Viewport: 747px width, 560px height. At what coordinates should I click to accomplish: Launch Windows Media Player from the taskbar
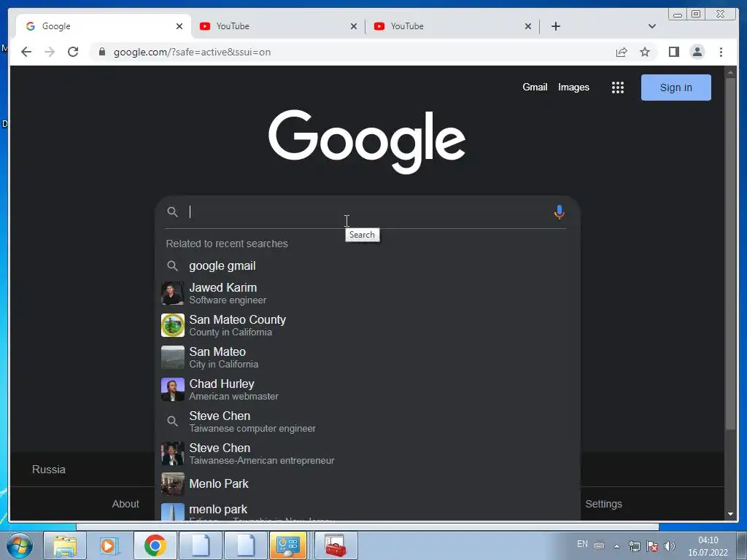pyautogui.click(x=109, y=545)
